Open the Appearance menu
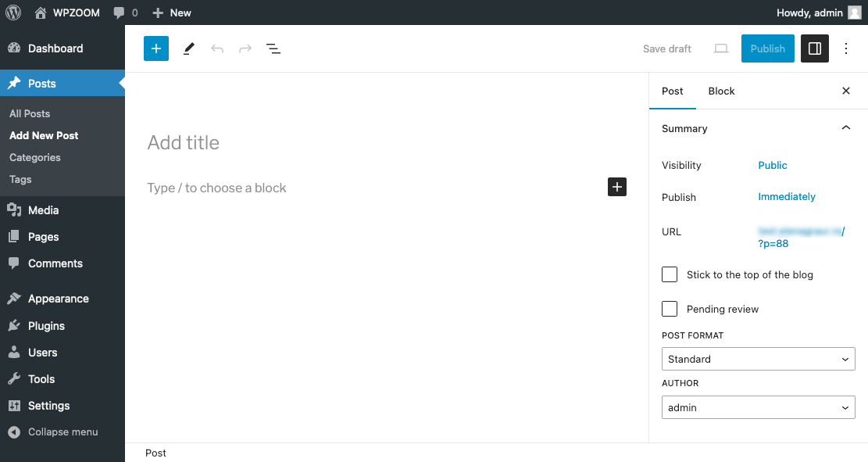868x462 pixels. (x=63, y=299)
